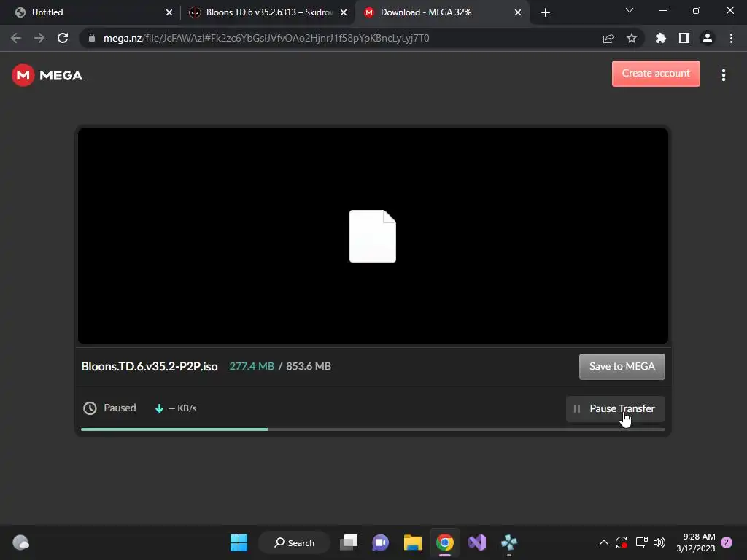
Task: Click the sync tray icon with red dot
Action: click(x=622, y=542)
